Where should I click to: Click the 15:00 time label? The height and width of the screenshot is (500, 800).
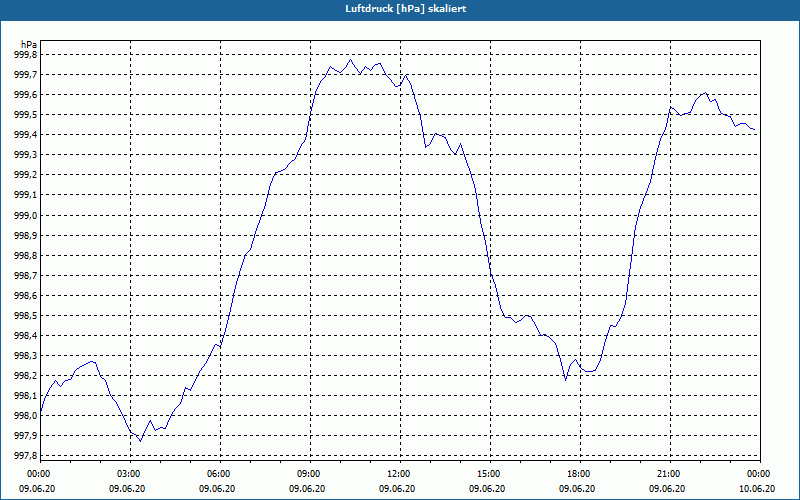coord(487,474)
